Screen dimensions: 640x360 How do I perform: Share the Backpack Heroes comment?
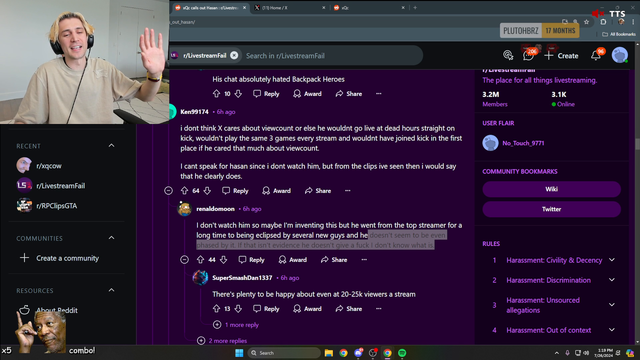(x=349, y=94)
